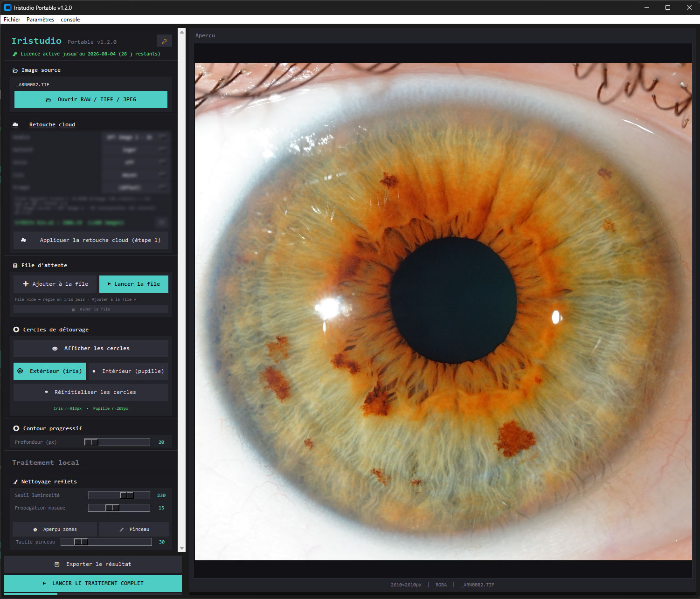Click the plus icon of Ajouter à la file

(x=26, y=283)
